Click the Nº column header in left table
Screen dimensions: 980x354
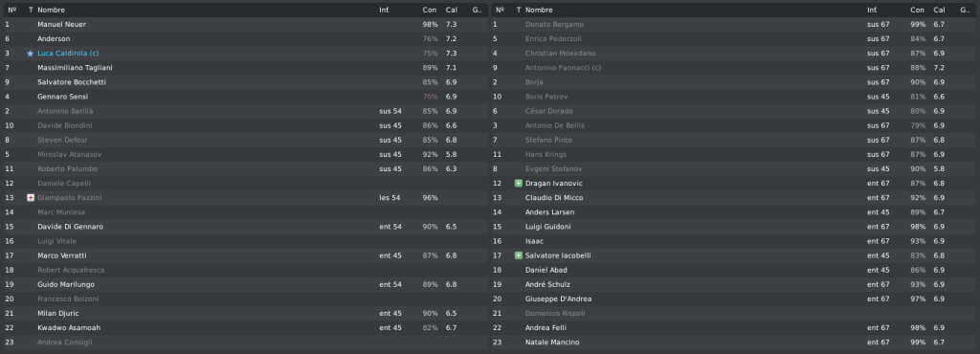click(x=11, y=10)
